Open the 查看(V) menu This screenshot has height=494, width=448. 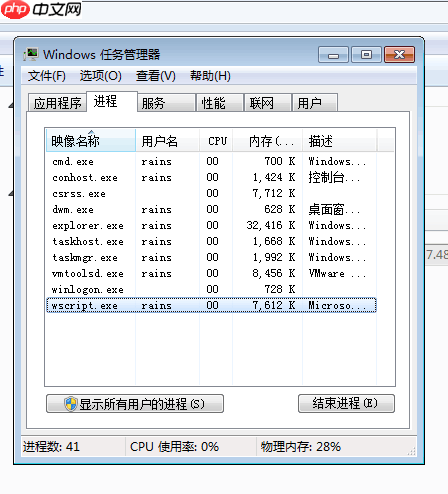pyautogui.click(x=156, y=76)
